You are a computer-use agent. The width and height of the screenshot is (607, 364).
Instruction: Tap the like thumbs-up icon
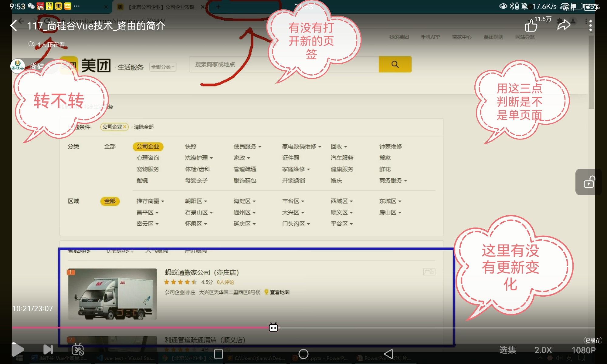531,26
